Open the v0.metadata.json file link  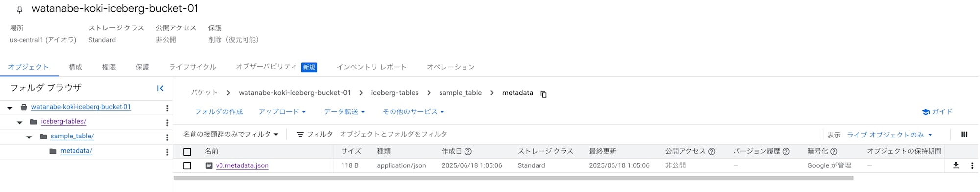click(x=242, y=165)
